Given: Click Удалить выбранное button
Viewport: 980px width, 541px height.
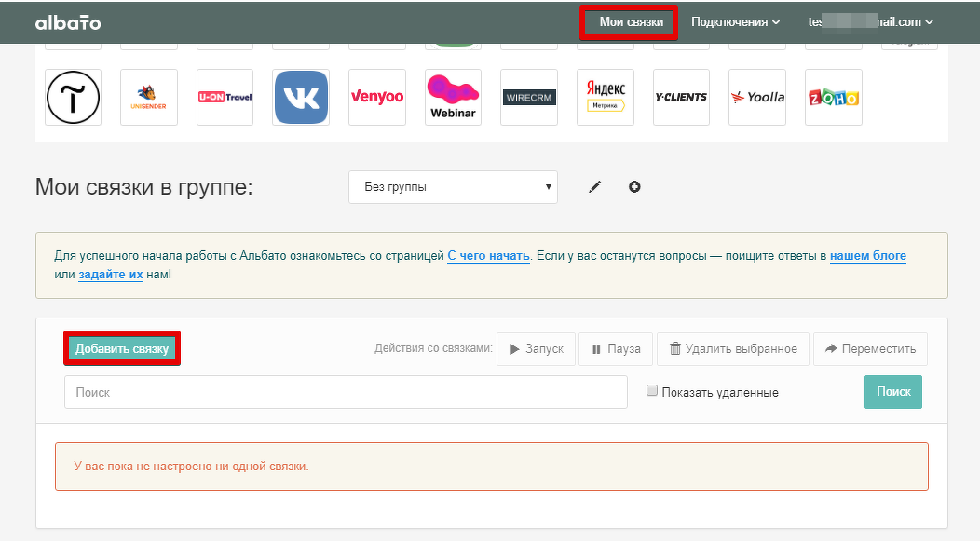Looking at the screenshot, I should [733, 349].
